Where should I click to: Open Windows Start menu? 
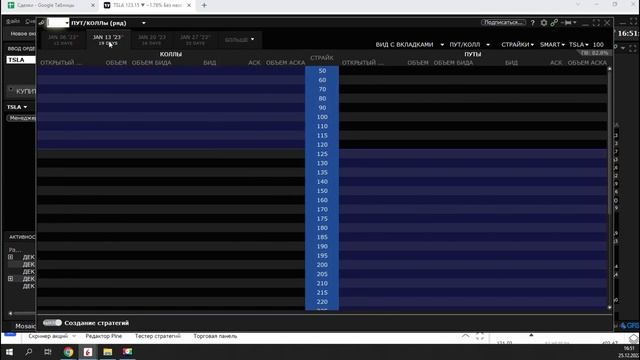(x=9, y=352)
